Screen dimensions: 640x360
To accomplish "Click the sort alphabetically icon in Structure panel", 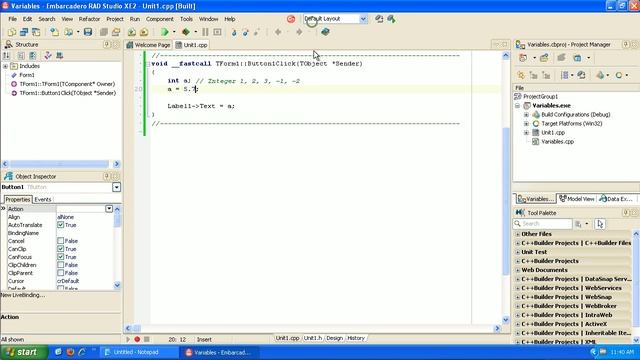I will [6, 56].
